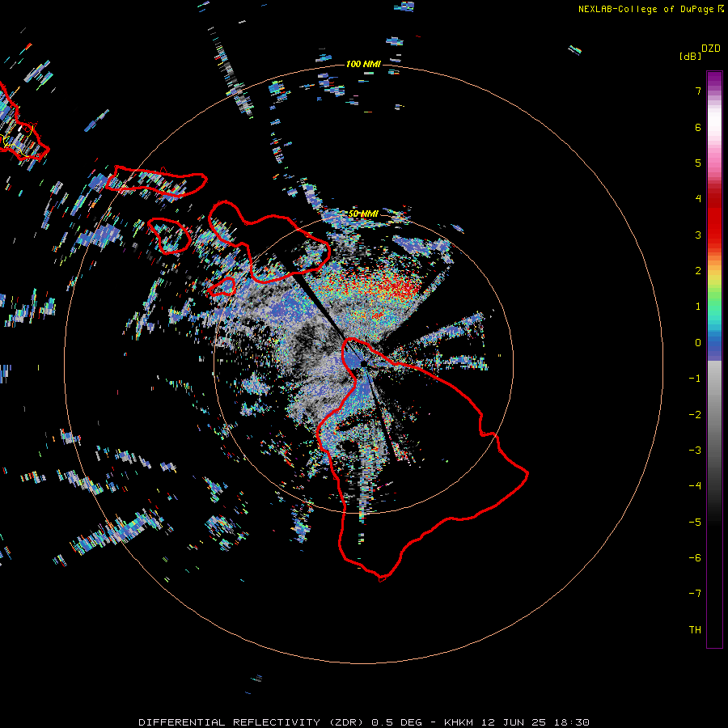The height and width of the screenshot is (728, 728).
Task: Click the -1 value on the color scale
Action: point(695,379)
